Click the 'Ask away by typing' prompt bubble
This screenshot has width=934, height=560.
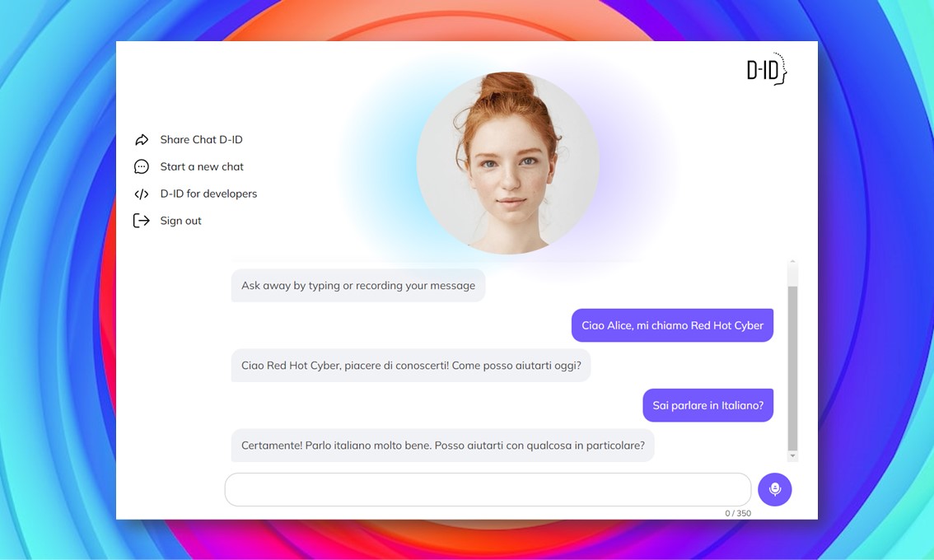click(358, 286)
